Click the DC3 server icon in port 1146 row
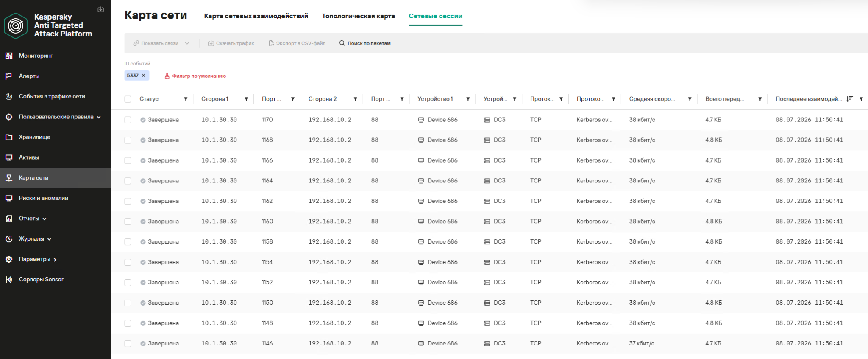This screenshot has height=359, width=868. [487, 344]
